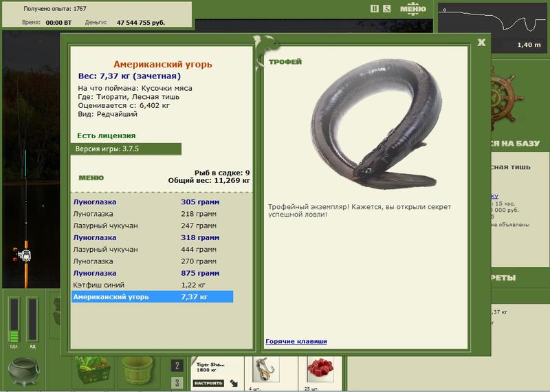Select Луноглазка 305 грамм row
This screenshot has height=392, width=550.
click(152, 202)
